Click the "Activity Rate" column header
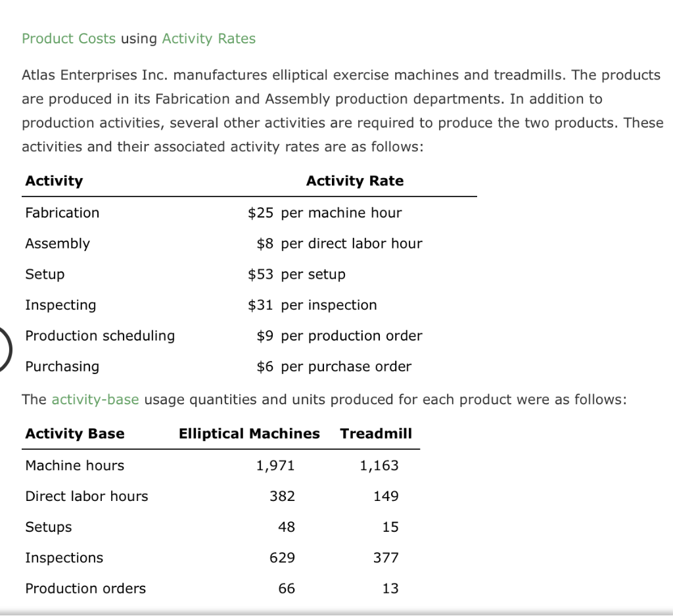673x616 pixels. coord(354,181)
